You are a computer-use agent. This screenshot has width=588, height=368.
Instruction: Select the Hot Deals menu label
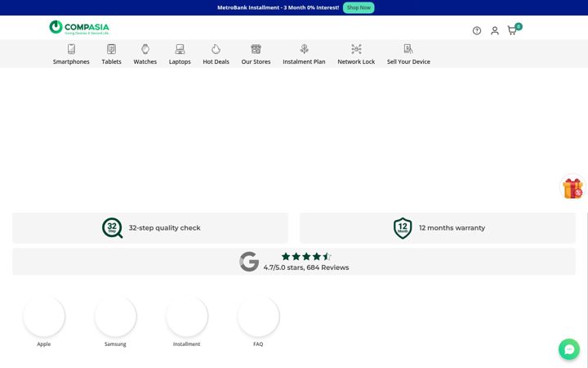point(216,61)
